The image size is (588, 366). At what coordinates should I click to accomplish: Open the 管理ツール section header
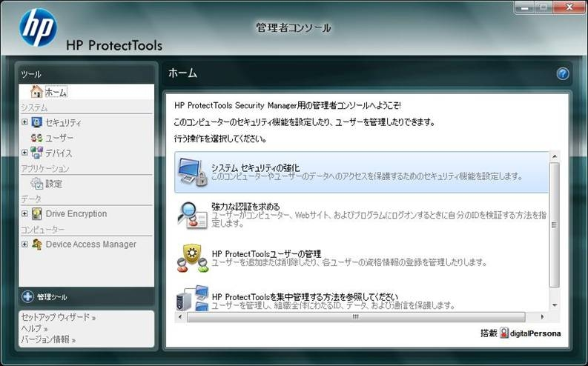coord(86,296)
